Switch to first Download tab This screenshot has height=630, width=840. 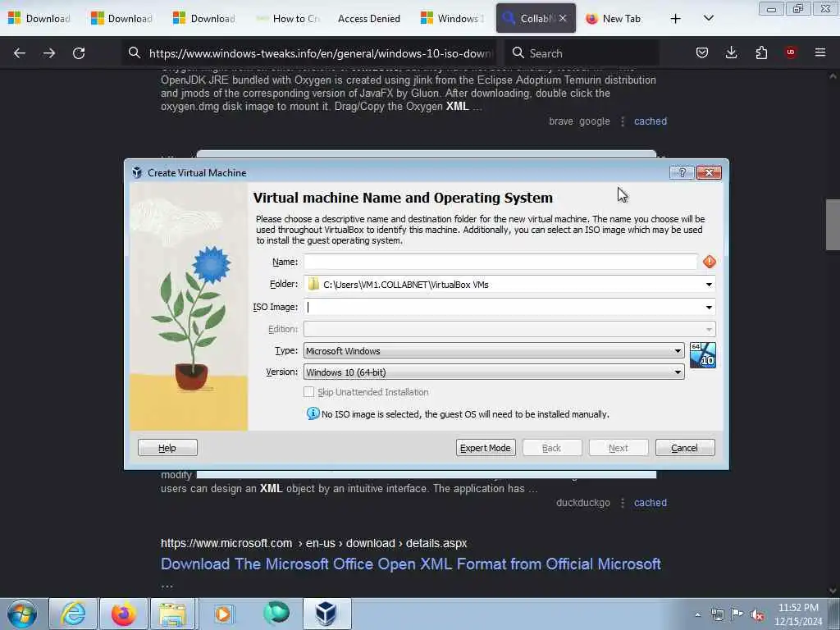click(x=39, y=19)
